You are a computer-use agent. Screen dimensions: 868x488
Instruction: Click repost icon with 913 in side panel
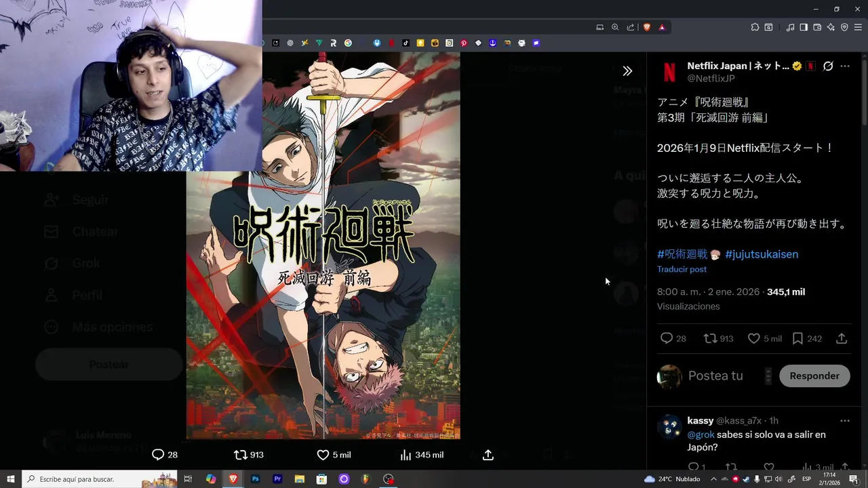[710, 338]
